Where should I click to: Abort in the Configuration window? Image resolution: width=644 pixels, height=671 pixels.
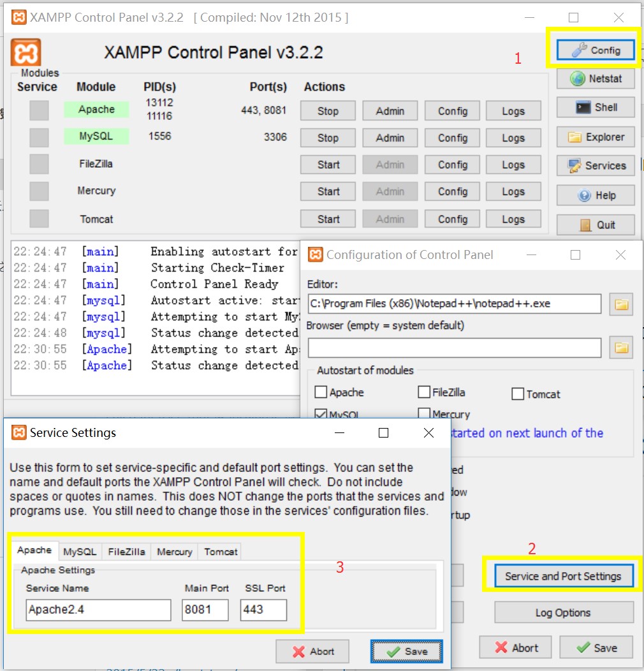(516, 647)
